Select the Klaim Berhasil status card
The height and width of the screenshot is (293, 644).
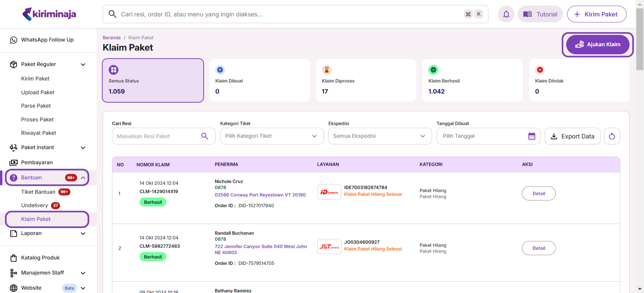coord(472,81)
